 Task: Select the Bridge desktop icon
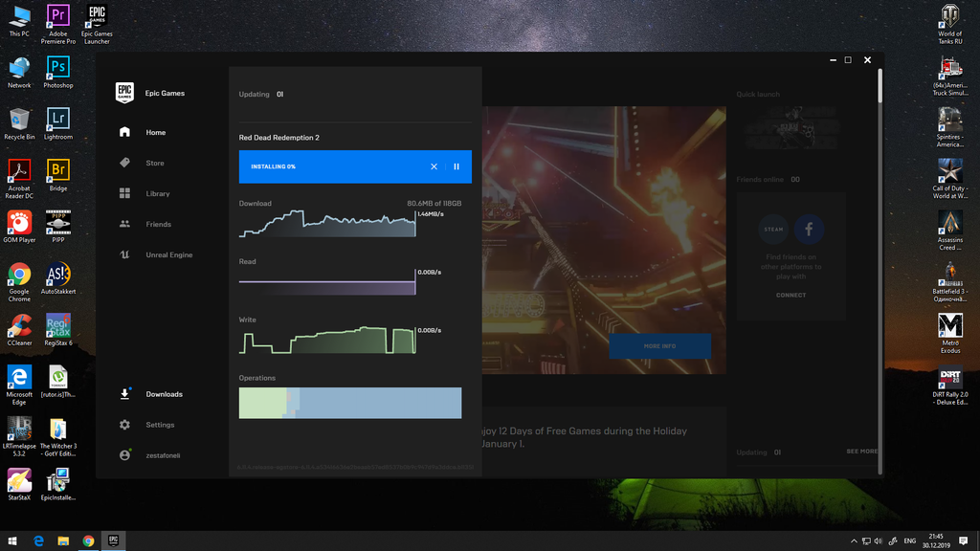click(58, 175)
